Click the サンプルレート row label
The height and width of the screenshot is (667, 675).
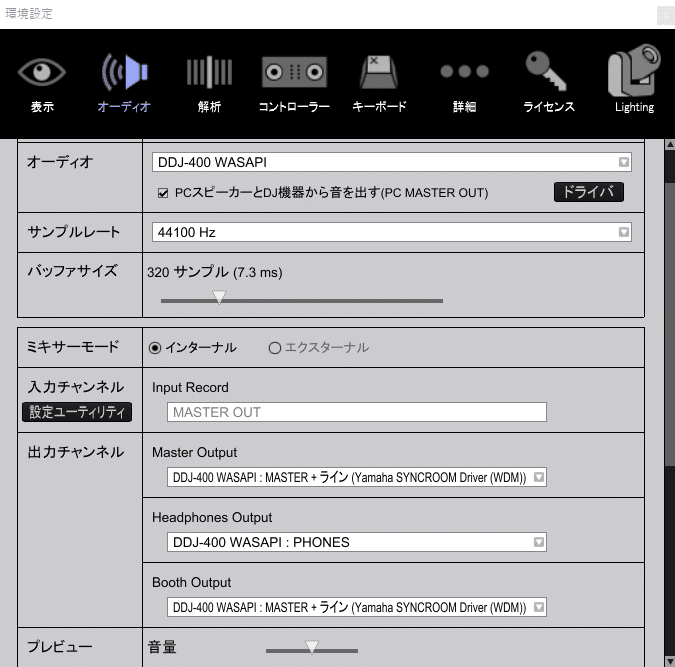tap(74, 233)
